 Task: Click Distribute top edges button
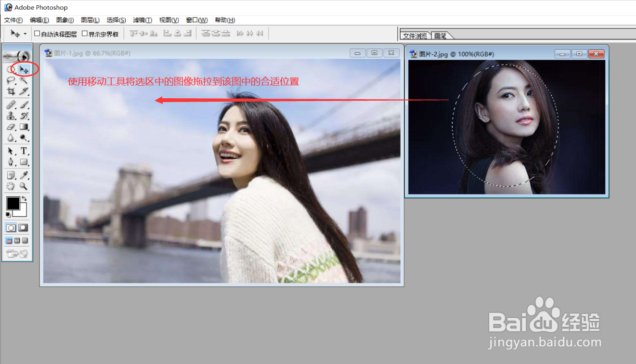click(x=206, y=33)
